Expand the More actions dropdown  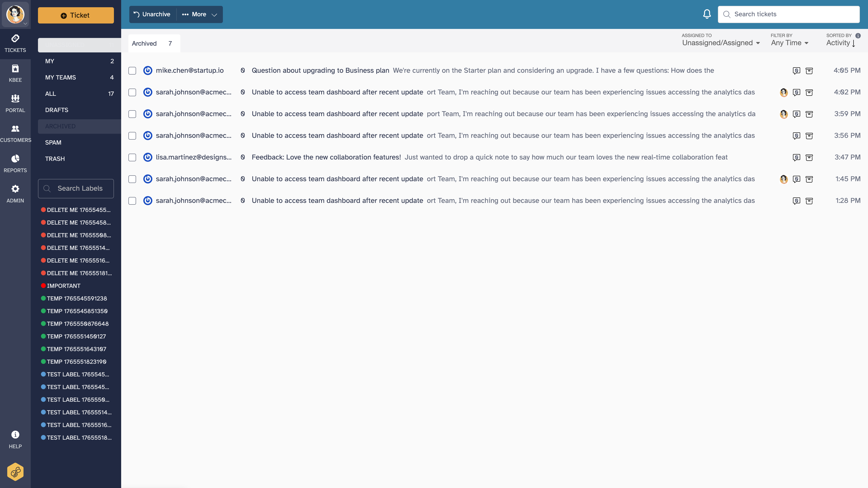tap(199, 14)
